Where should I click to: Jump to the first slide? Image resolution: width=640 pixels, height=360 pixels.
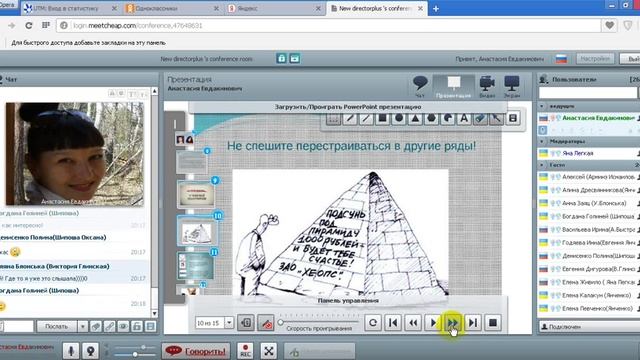tap(393, 323)
